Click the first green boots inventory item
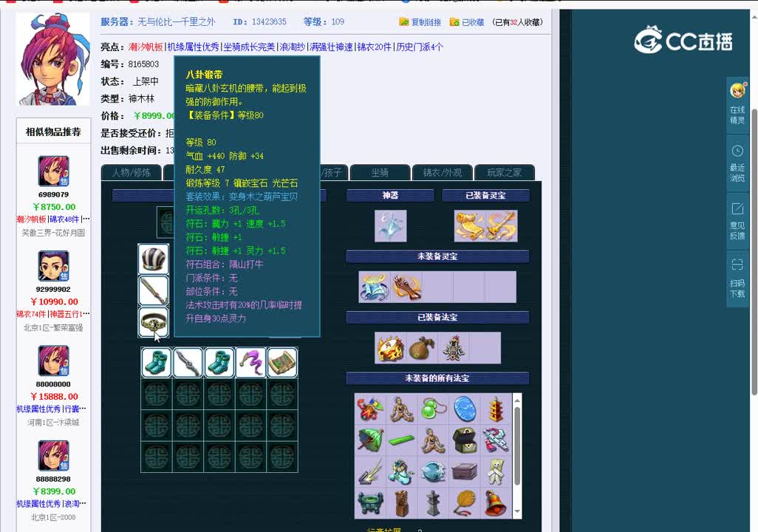 (156, 362)
